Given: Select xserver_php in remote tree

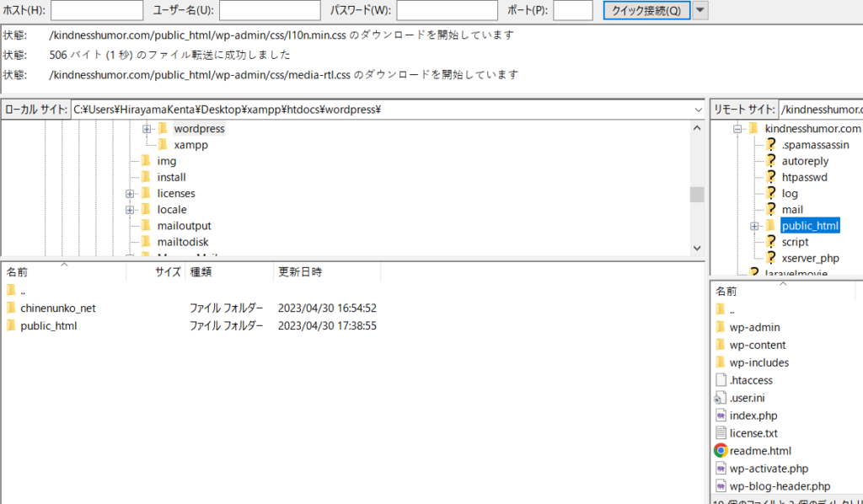Looking at the screenshot, I should click(810, 258).
